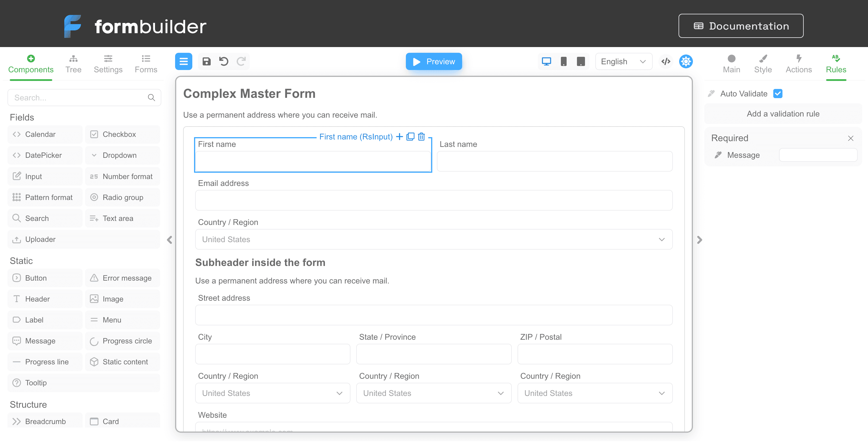Viewport: 868px width, 443px height.
Task: Switch to desktop view icon
Action: point(546,62)
